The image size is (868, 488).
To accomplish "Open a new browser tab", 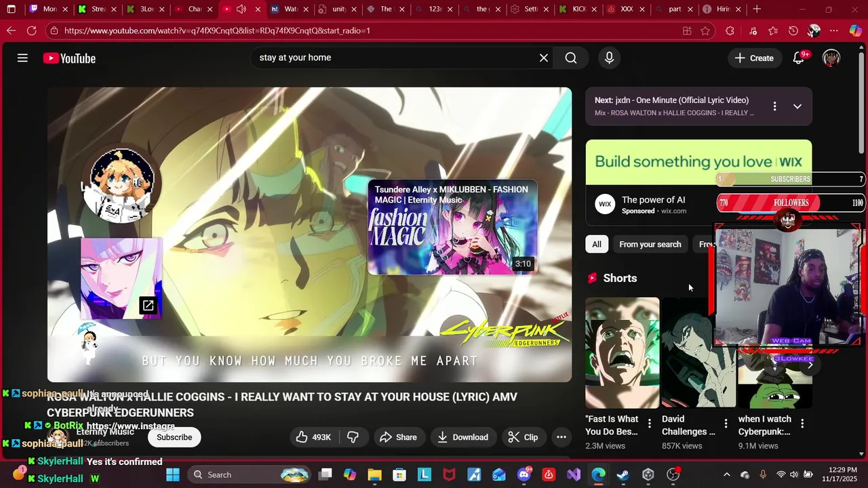I will point(757,9).
